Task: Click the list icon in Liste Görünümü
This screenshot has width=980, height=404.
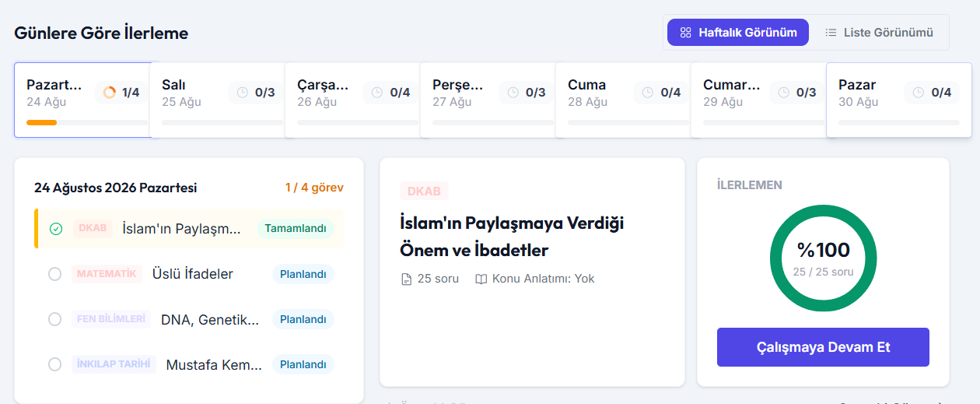Action: pyautogui.click(x=831, y=33)
